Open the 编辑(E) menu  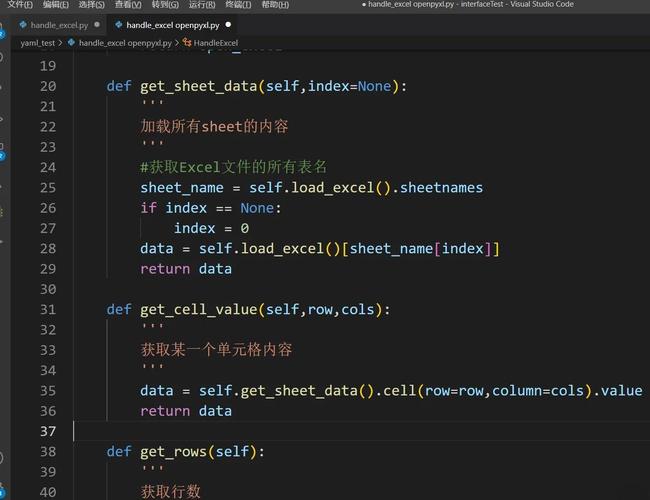56,5
